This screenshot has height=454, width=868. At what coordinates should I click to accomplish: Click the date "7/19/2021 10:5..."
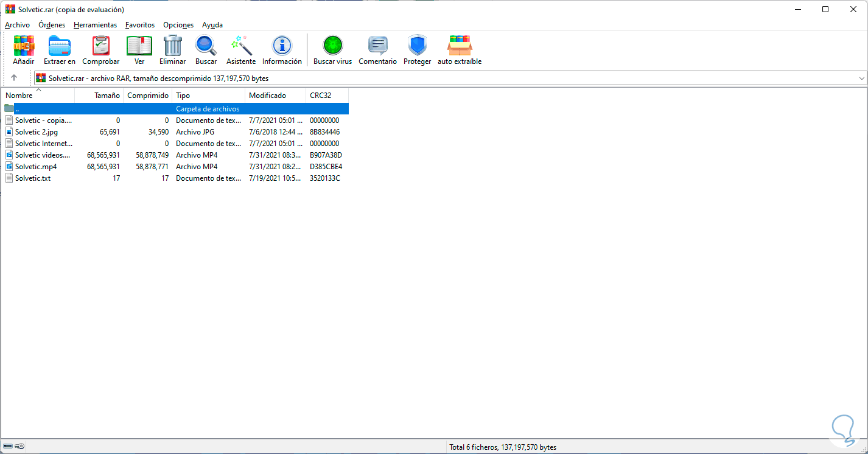(x=276, y=178)
